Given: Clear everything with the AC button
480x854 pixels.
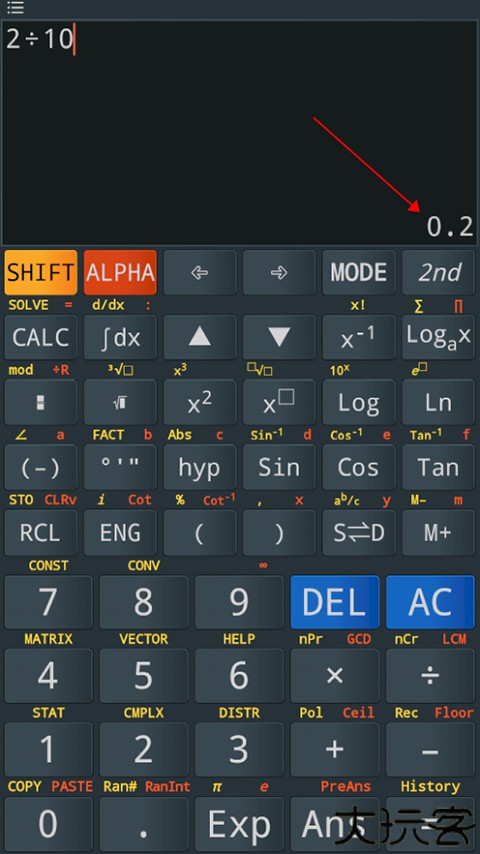Looking at the screenshot, I should 430,602.
